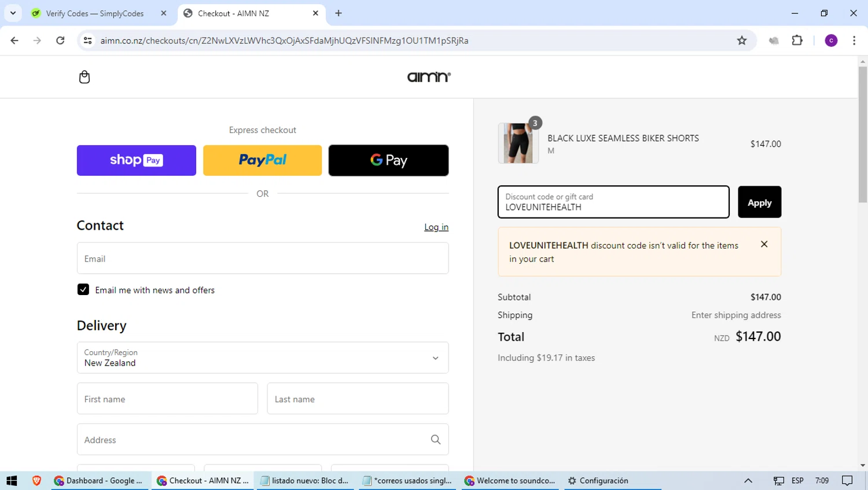Click the biker shorts product thumbnail
Screen dimensions: 868x490
518,143
